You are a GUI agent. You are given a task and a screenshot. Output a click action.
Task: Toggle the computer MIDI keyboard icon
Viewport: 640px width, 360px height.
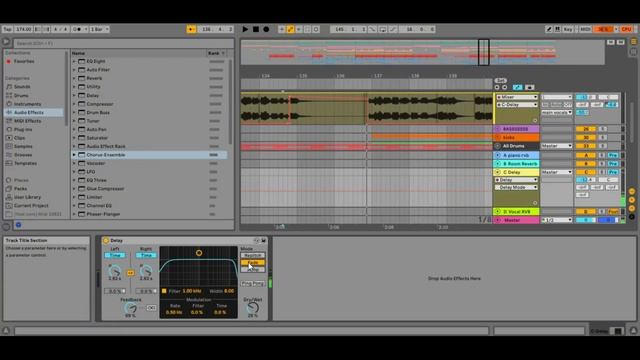pyautogui.click(x=558, y=29)
